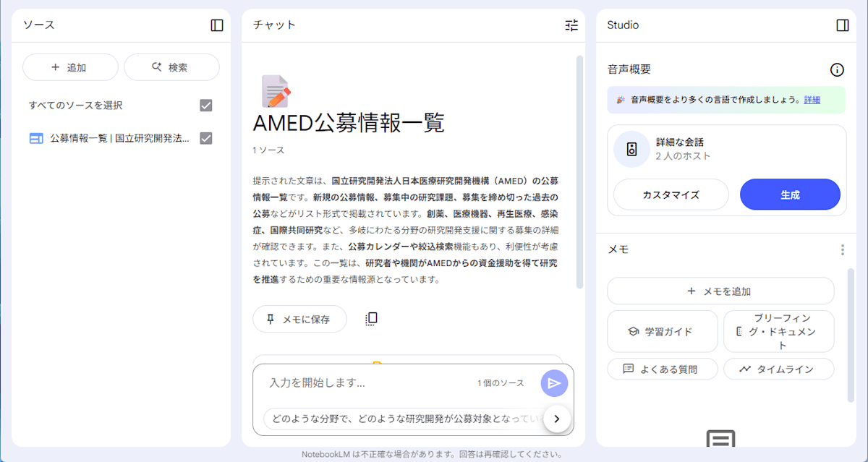Open the 詳細 link in banner

point(812,100)
